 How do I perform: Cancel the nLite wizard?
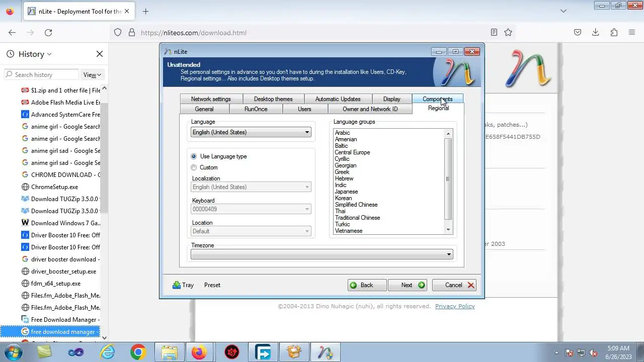pos(454,285)
